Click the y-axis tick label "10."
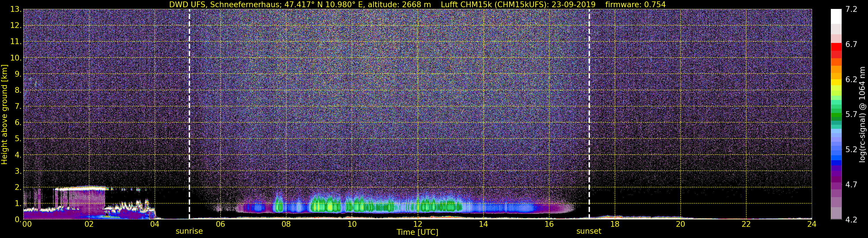This screenshot has width=868, height=238. 16,58
